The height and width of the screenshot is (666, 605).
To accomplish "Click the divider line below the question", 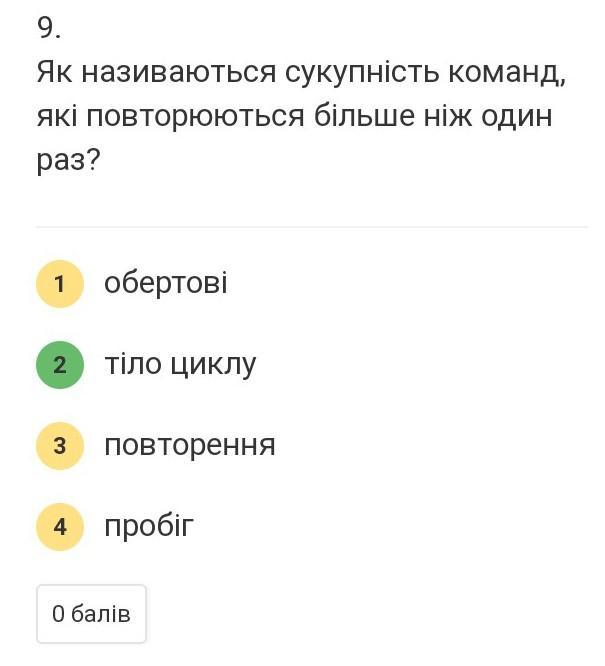I will click(312, 227).
